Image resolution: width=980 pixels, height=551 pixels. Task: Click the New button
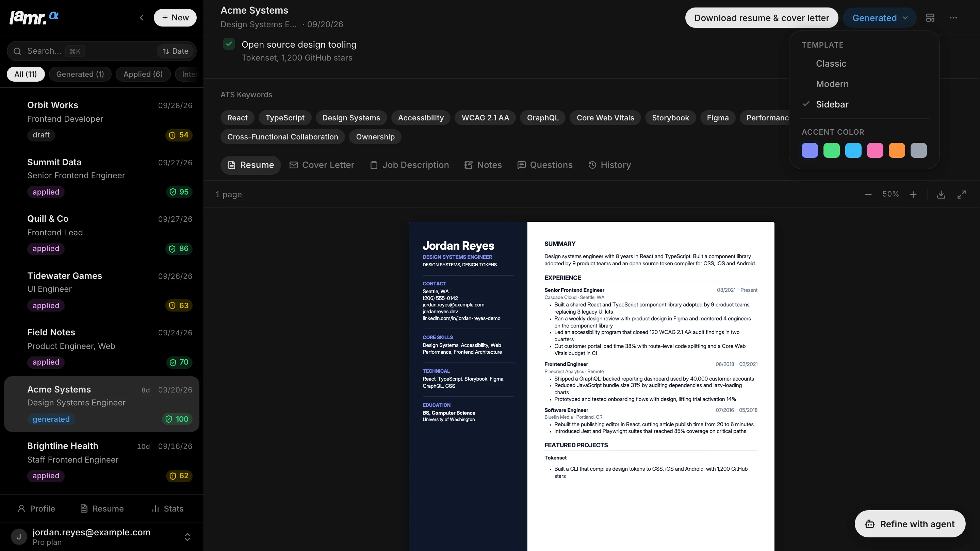point(175,17)
